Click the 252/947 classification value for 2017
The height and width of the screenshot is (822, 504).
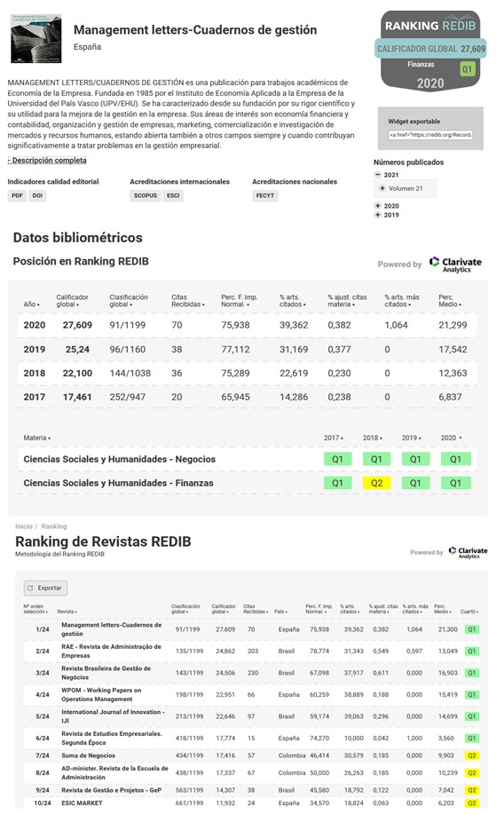tap(127, 397)
